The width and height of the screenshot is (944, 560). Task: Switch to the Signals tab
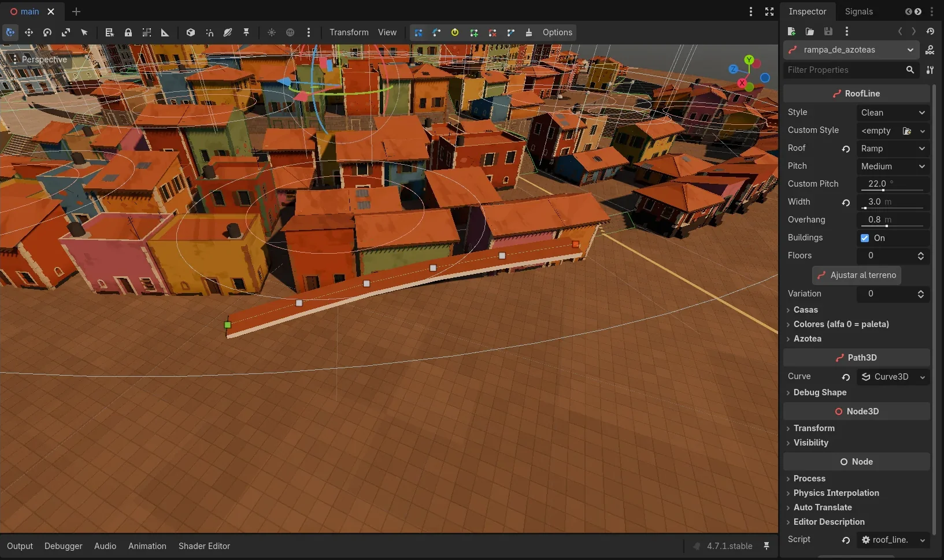[x=858, y=12]
